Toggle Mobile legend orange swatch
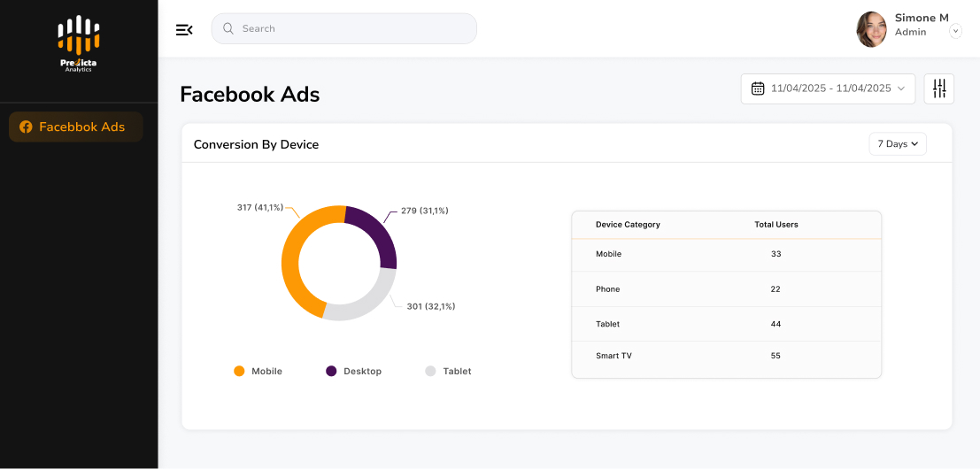Viewport: 980px width, 469px height. (x=239, y=371)
